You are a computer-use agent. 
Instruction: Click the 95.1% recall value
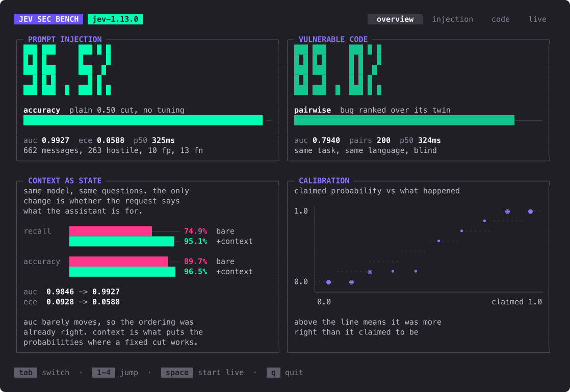(x=195, y=241)
